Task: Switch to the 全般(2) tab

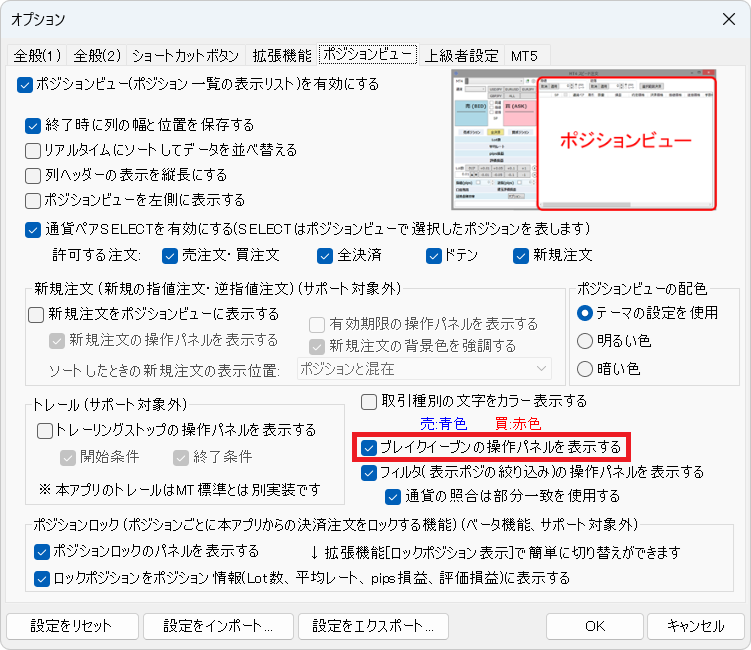Action: coord(97,56)
